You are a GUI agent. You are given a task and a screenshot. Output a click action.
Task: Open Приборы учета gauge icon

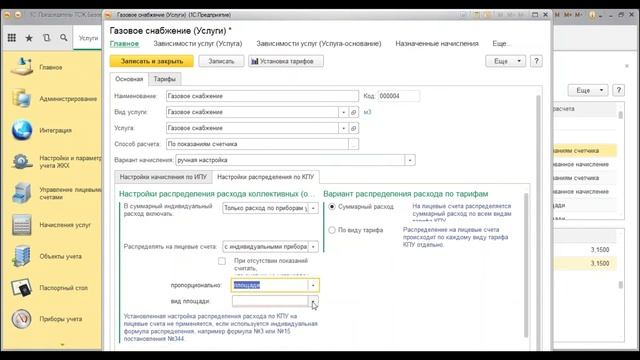point(22,319)
